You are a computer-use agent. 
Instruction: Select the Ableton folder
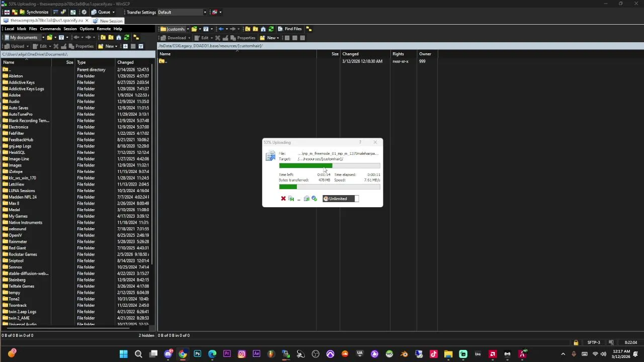click(16, 76)
